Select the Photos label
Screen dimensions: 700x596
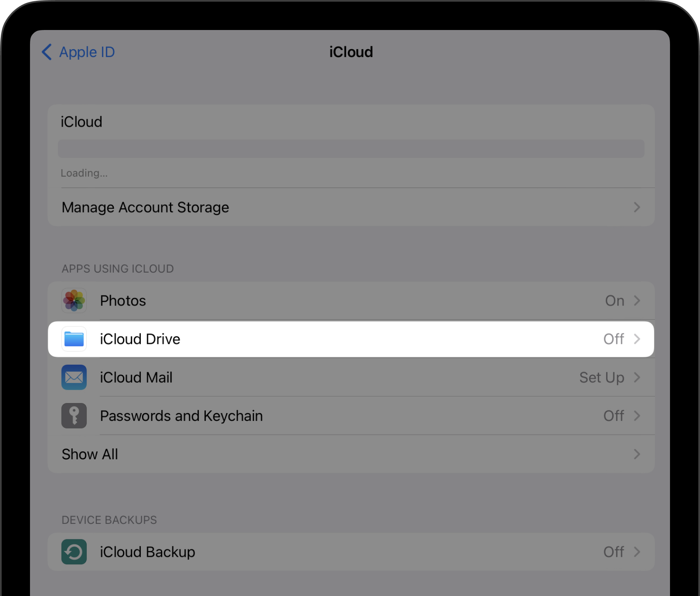point(123,301)
